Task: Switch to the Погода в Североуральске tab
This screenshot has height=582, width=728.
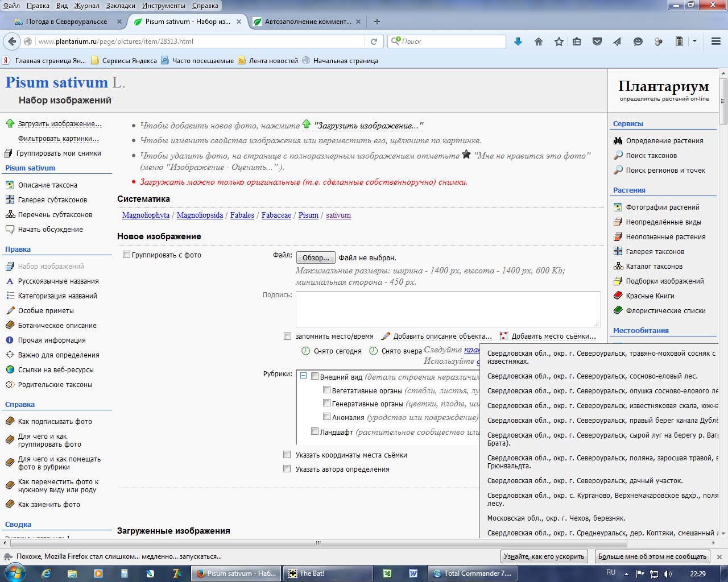Action: pos(67,22)
